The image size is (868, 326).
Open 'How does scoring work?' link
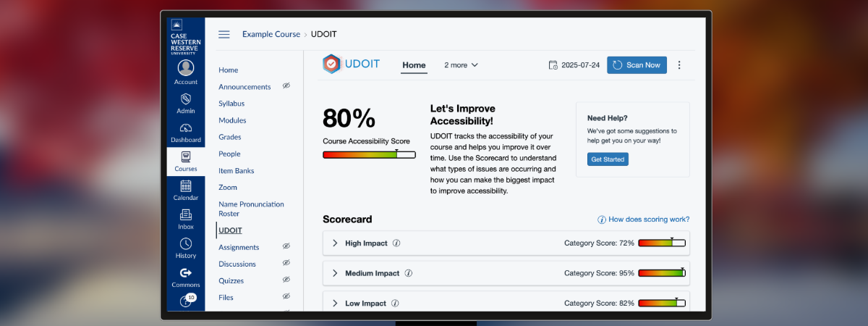coord(643,220)
